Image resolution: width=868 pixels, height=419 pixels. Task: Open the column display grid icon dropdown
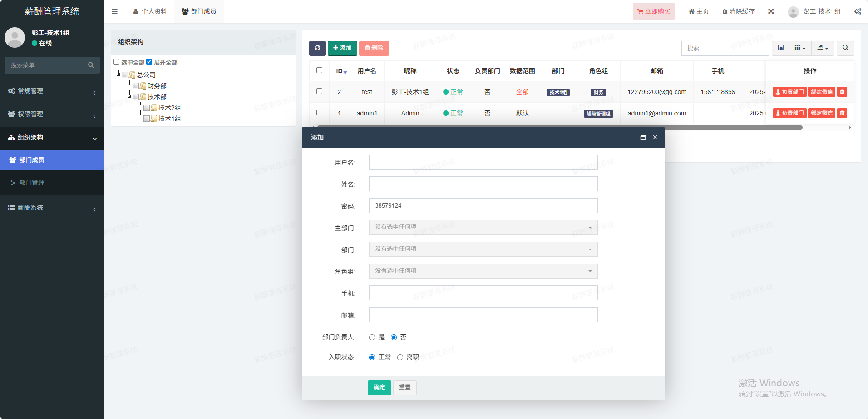(800, 48)
